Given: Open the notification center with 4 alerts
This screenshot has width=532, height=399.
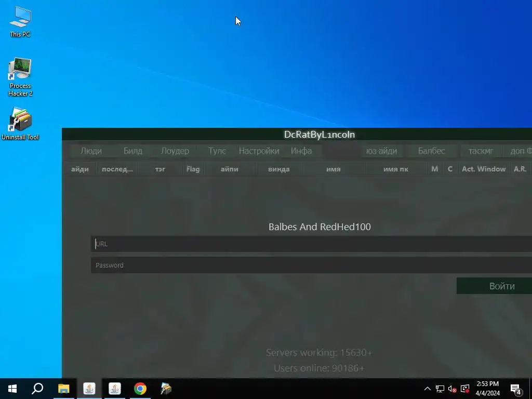Looking at the screenshot, I should [516, 389].
